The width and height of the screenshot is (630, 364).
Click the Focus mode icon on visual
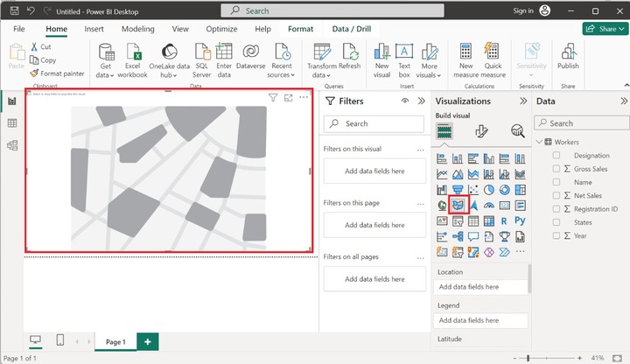289,98
